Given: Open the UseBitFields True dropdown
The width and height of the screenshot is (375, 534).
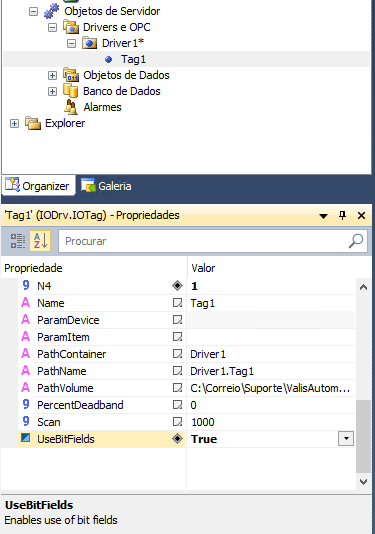Looking at the screenshot, I should click(346, 439).
